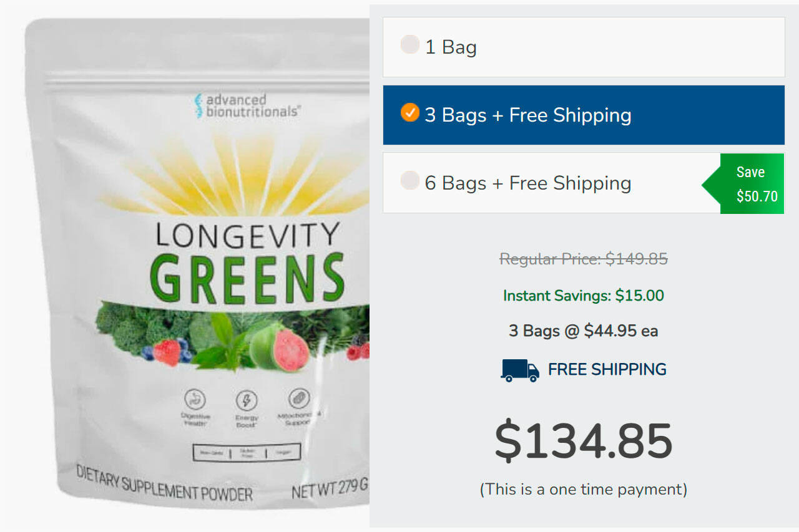799x532 pixels.
Task: Click the crossed-out Regular Price text
Action: 583,259
